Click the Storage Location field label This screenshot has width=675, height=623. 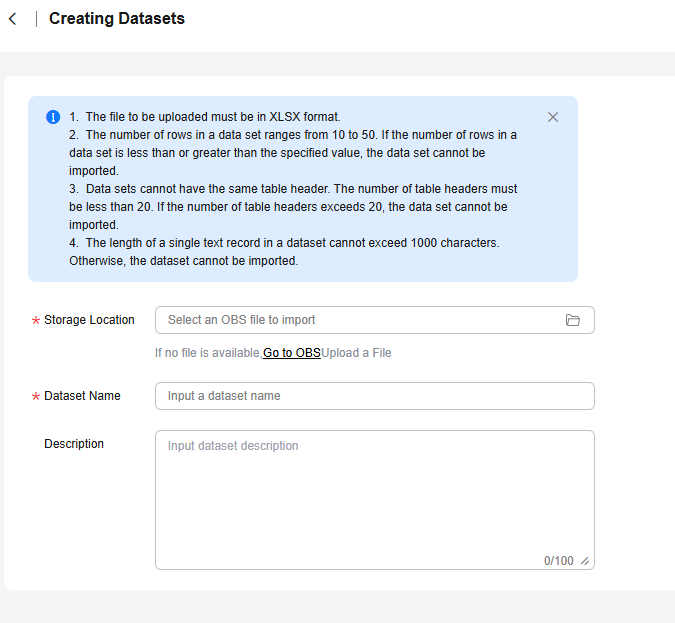[89, 320]
